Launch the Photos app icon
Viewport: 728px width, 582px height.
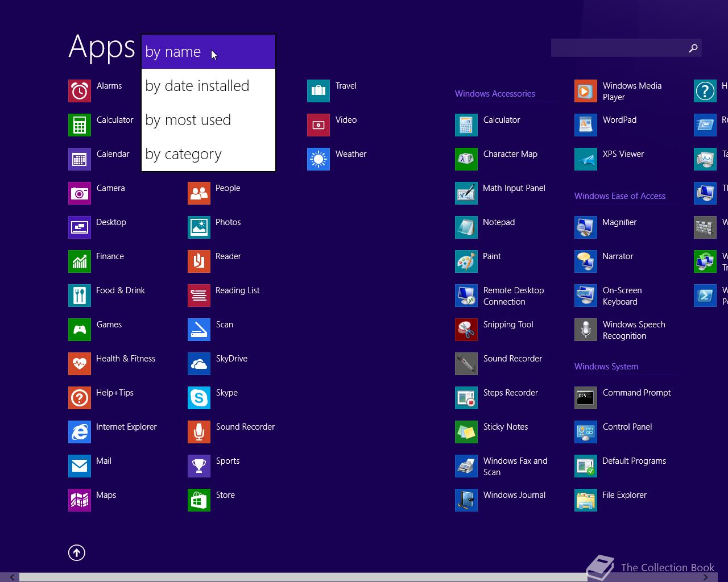click(x=199, y=227)
